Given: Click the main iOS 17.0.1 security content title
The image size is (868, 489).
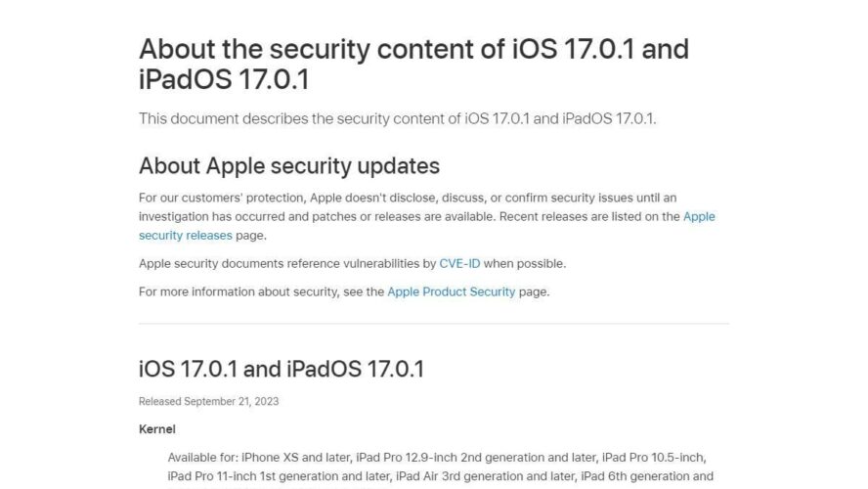Looking at the screenshot, I should click(x=414, y=64).
